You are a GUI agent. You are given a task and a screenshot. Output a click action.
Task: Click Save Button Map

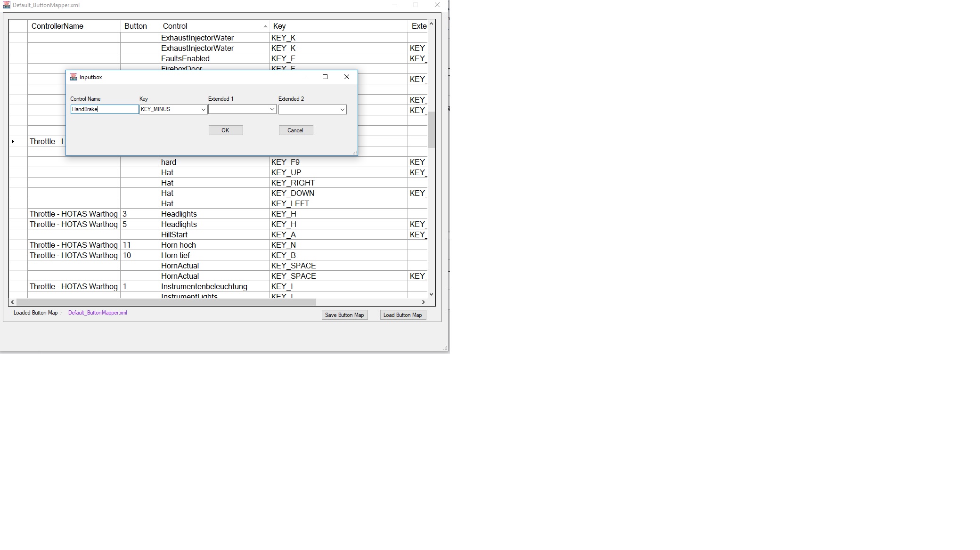click(x=344, y=315)
